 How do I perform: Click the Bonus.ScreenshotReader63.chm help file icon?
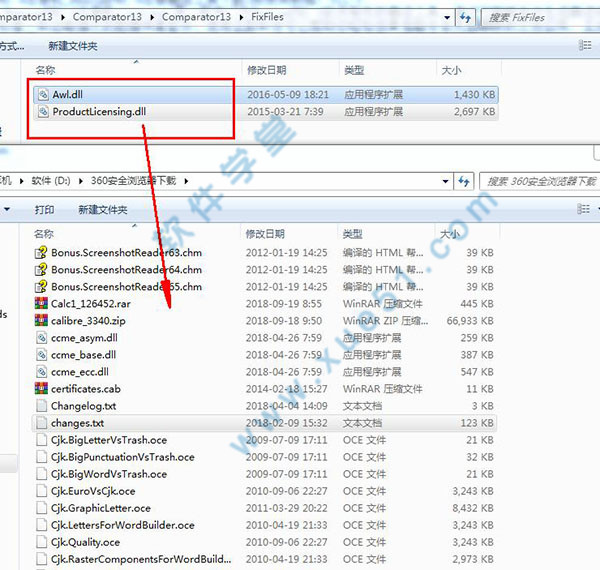coord(41,252)
